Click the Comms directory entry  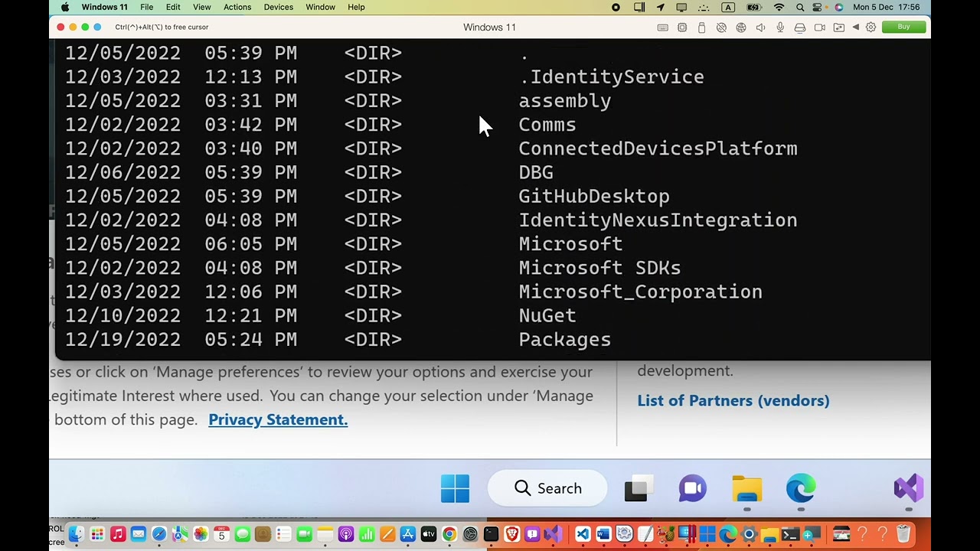(x=547, y=125)
